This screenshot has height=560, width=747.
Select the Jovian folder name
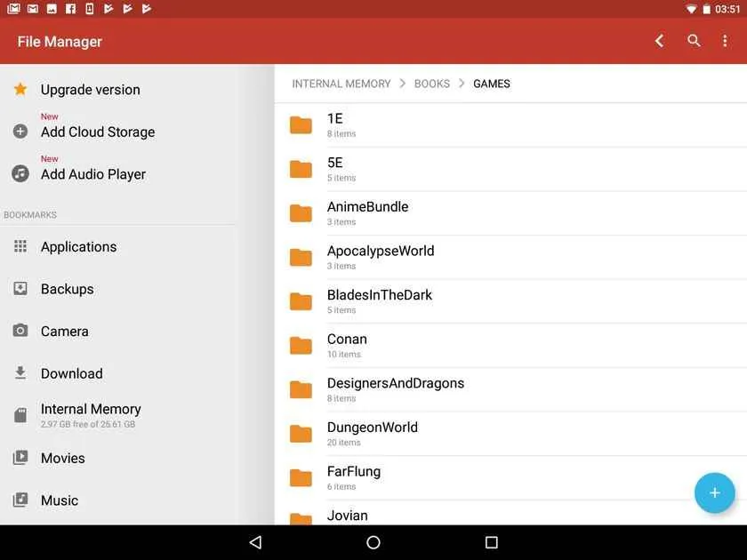click(348, 516)
